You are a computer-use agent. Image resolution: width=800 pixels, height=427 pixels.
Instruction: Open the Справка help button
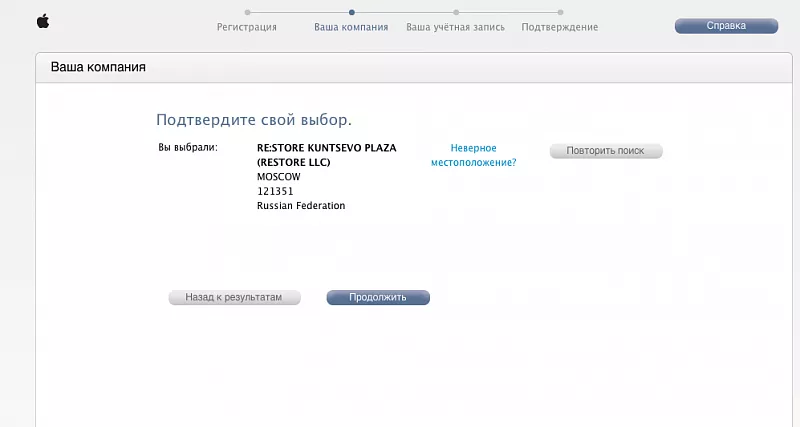tap(726, 26)
